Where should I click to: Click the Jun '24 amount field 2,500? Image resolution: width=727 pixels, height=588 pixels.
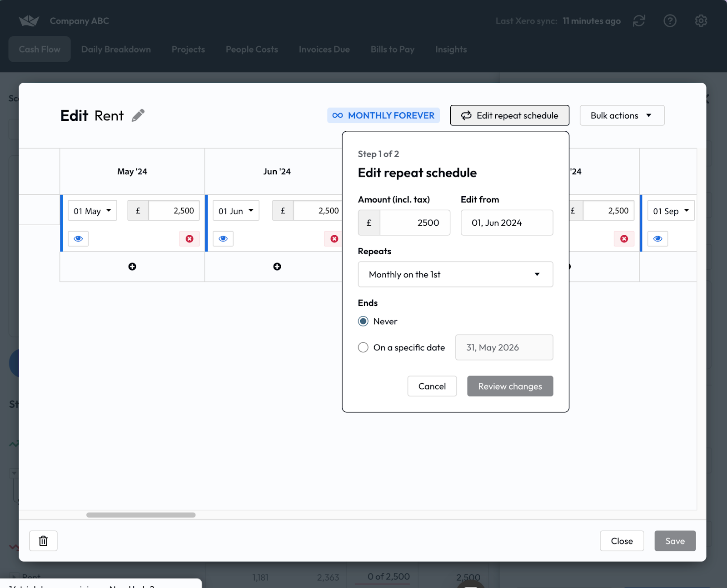click(x=318, y=211)
